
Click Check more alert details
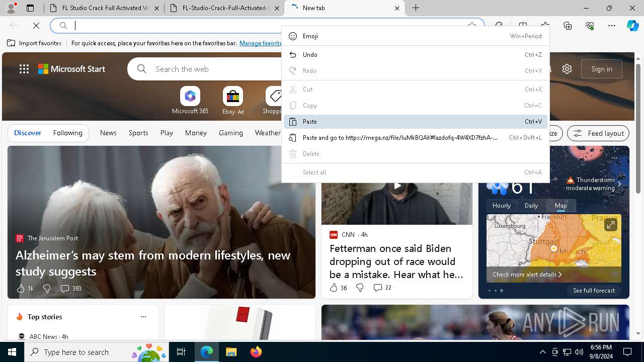(527, 275)
